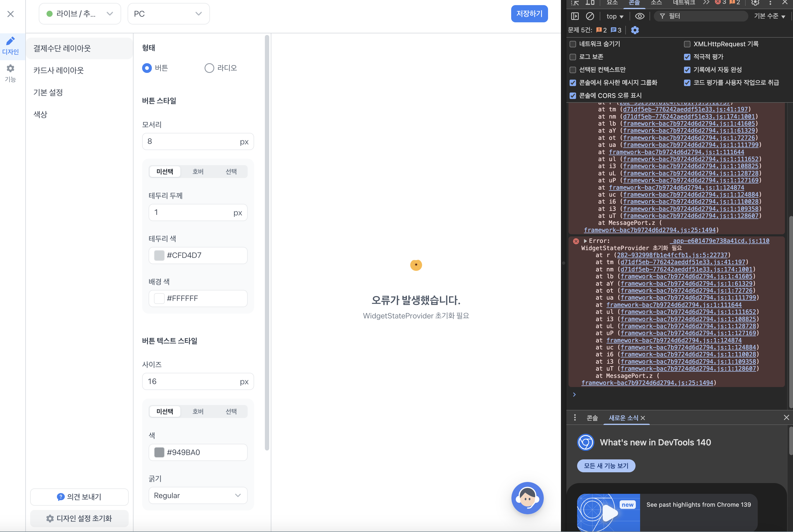This screenshot has width=793, height=532.
Task: Open the drawer three-dot menu beside 콘솔
Action: pos(575,417)
